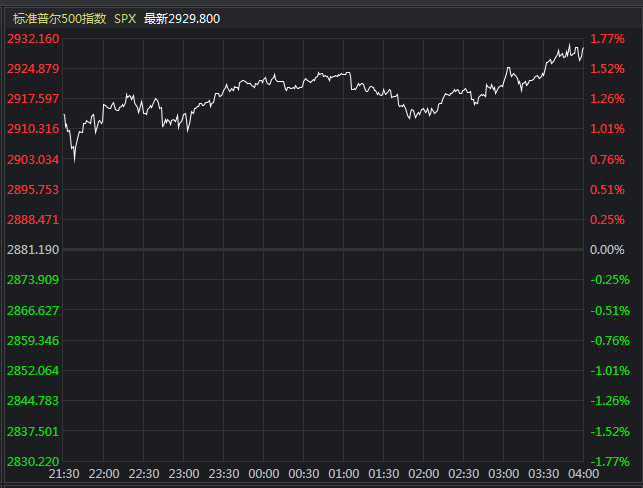Click the positive 1.52% label
This screenshot has width=643, height=488.
coord(607,68)
